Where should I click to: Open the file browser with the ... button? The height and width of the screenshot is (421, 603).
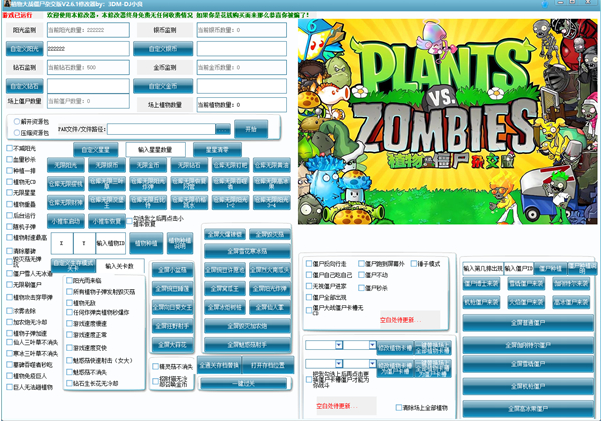click(x=223, y=129)
